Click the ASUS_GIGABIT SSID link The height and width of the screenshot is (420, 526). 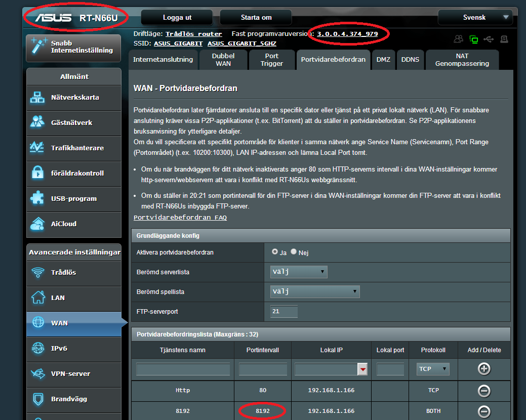point(178,44)
